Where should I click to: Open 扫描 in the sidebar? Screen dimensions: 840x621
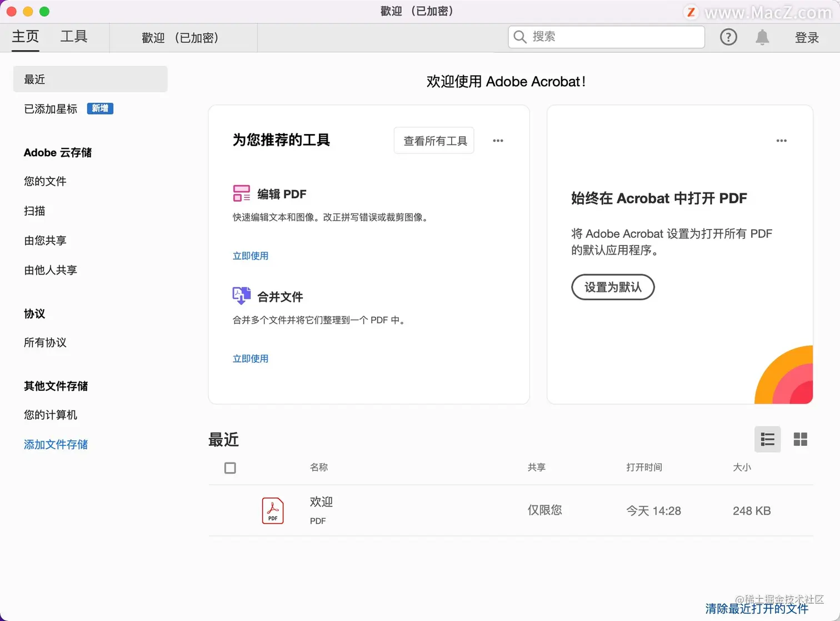pyautogui.click(x=34, y=211)
